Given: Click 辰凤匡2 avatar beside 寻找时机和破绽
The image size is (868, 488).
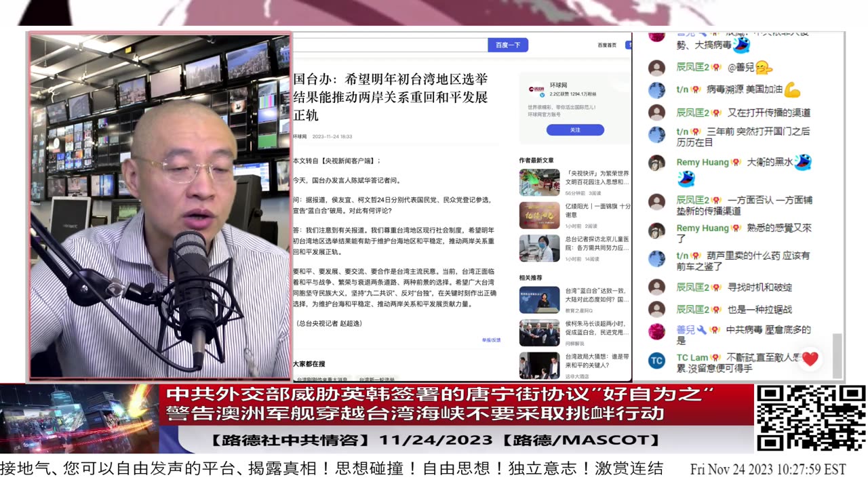Looking at the screenshot, I should pos(656,287).
